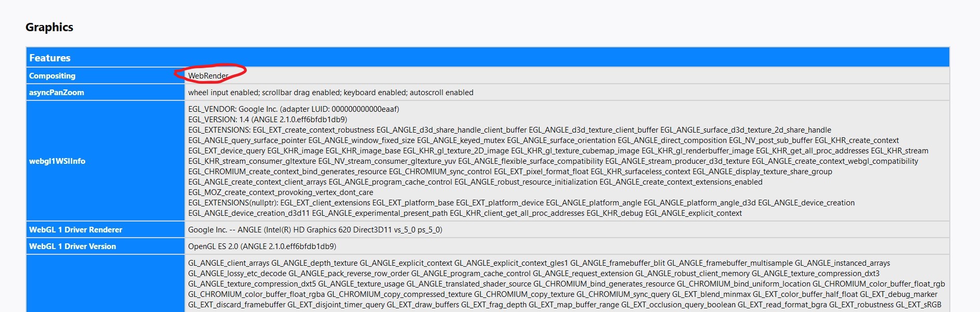Click the Features table header
980x312 pixels.
[x=488, y=58]
